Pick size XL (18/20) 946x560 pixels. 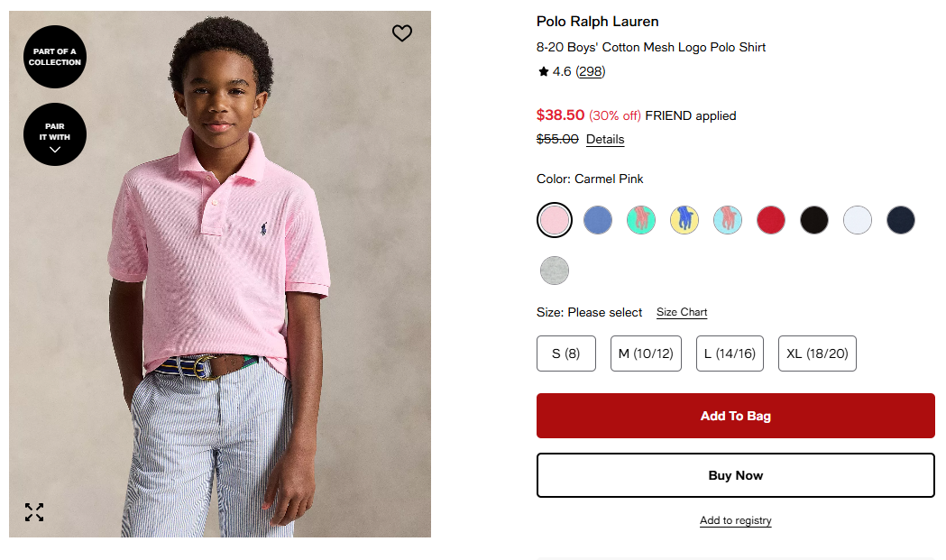[817, 353]
